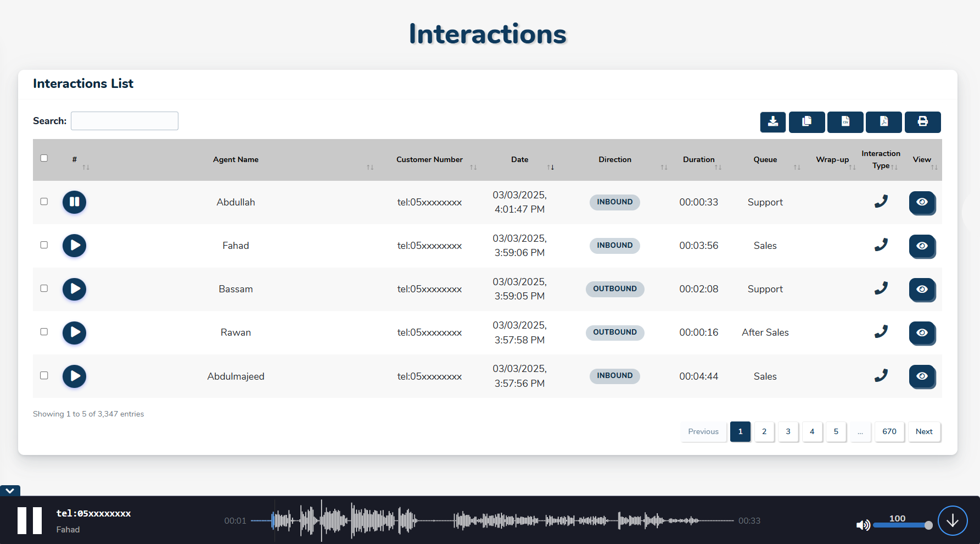Play Bassam's call recording
Screen dimensions: 980x544
coord(74,289)
